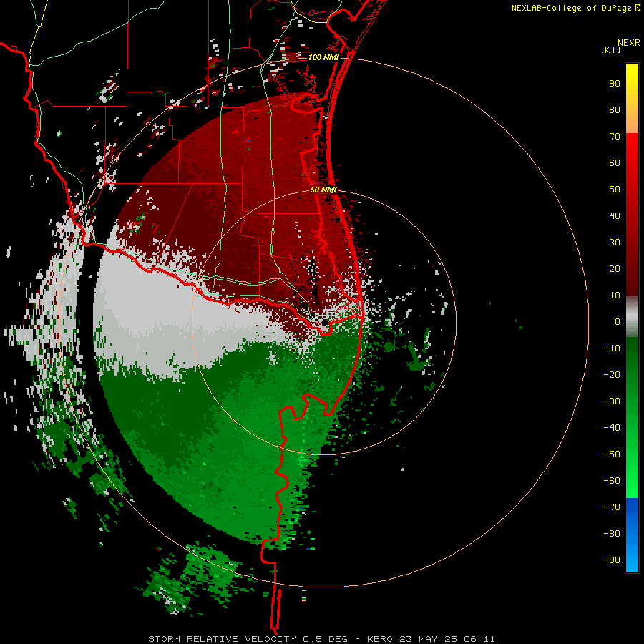Click the 20 value on the velocity scale
This screenshot has height=644, width=644.
(615, 269)
